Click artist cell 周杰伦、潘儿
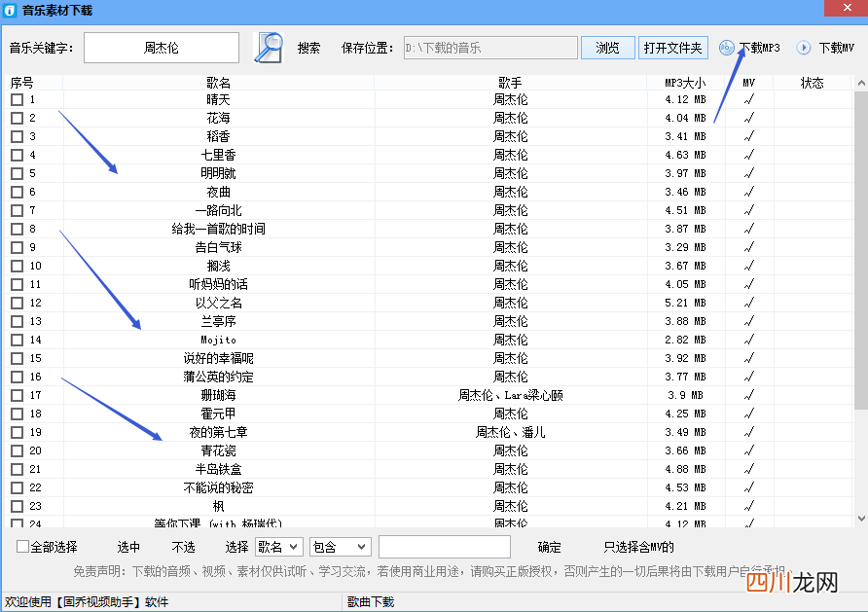 click(511, 432)
